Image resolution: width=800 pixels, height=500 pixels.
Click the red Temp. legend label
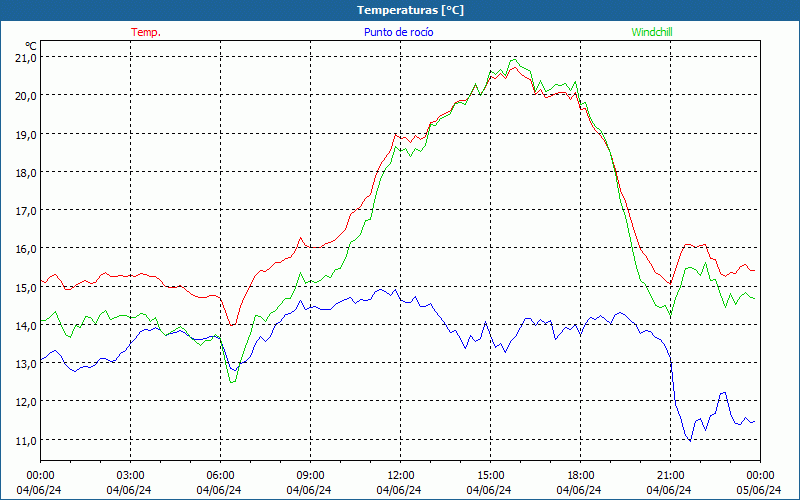146,32
